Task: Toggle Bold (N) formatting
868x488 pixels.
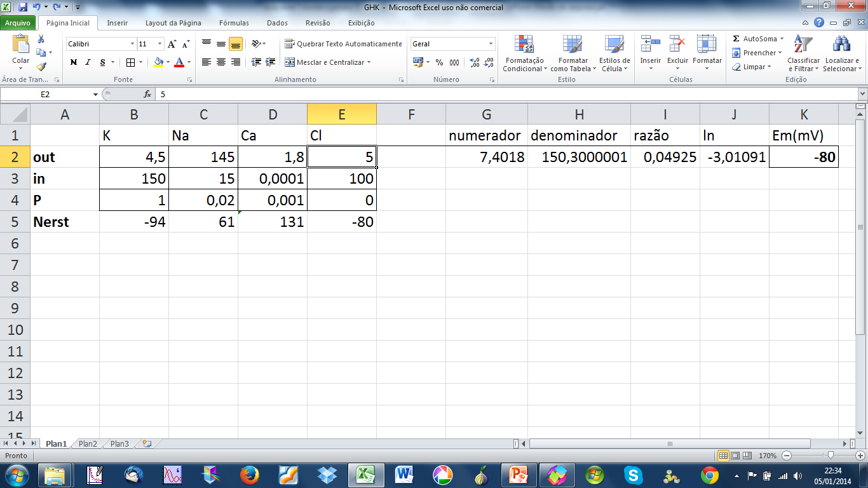Action: 74,62
